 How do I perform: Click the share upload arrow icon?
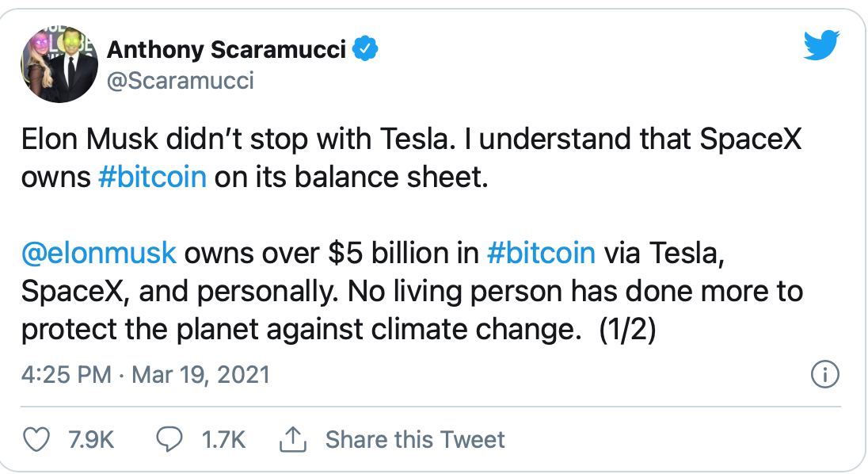tap(293, 439)
